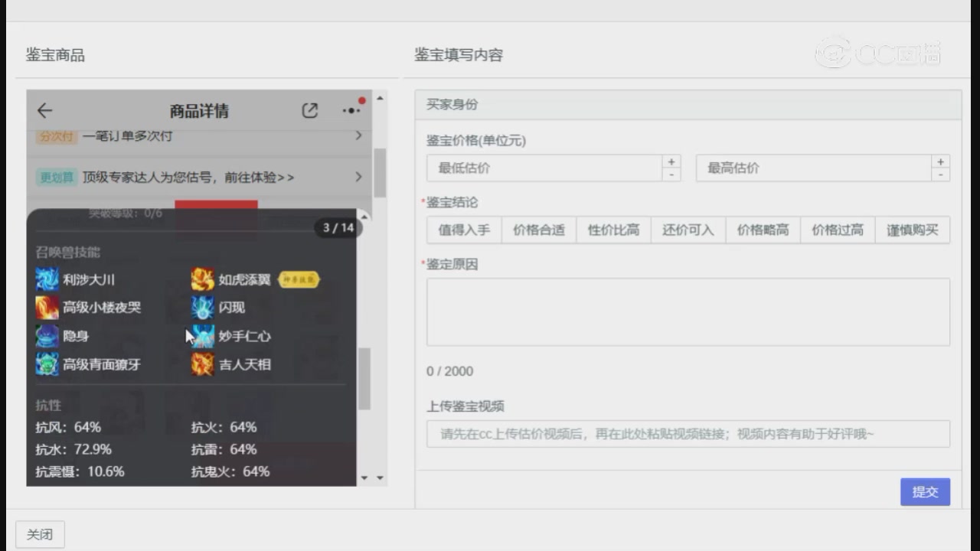This screenshot has width=980, height=551.
Task: Click the product panel scroll up arrow
Action: point(380,98)
